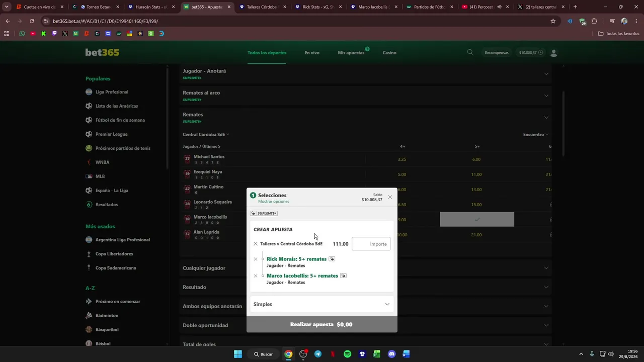Open the Encuentro period dropdown
644x362 pixels.
[x=535, y=134]
